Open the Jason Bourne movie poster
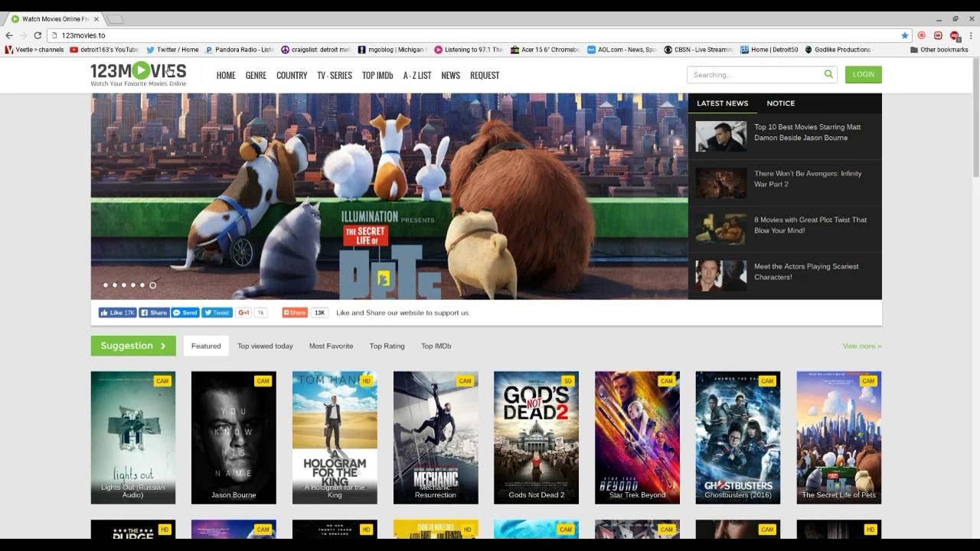980x551 pixels. click(234, 438)
